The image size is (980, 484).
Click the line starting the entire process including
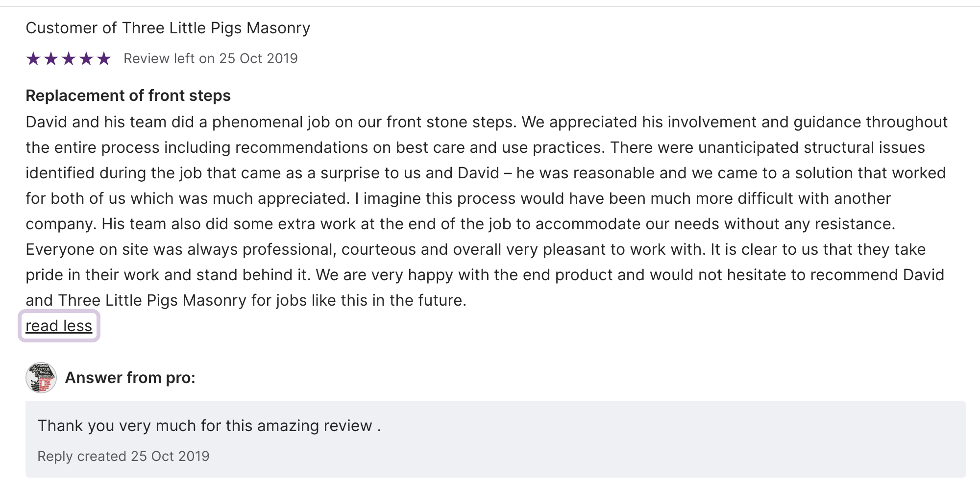click(475, 147)
